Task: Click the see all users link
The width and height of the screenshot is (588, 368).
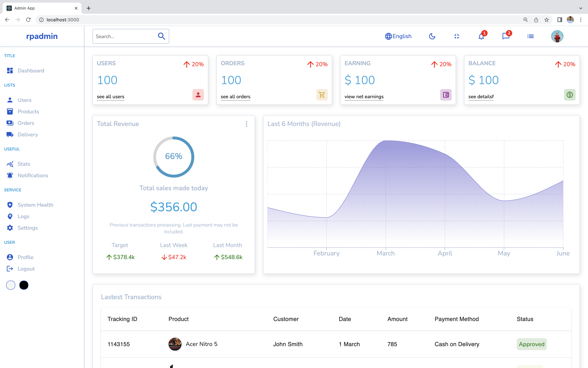Action: tap(111, 97)
